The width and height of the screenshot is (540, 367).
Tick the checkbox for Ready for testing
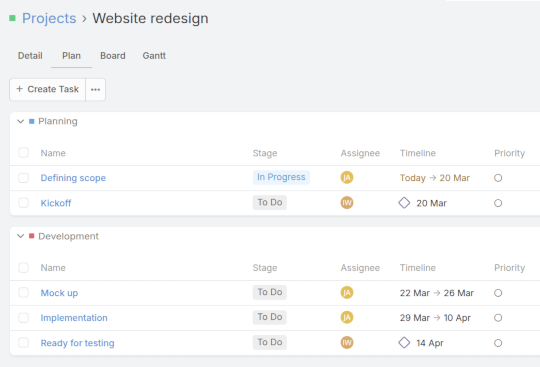[x=23, y=343]
